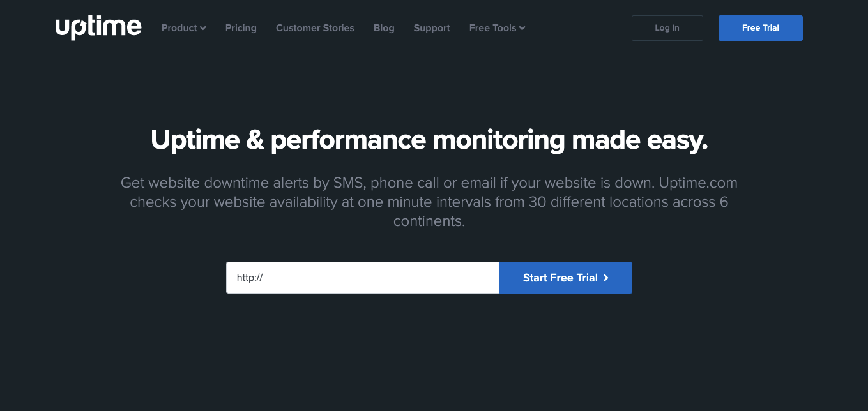The height and width of the screenshot is (411, 868).
Task: Click the arrow icon on Start Free Trial
Action: coord(604,278)
